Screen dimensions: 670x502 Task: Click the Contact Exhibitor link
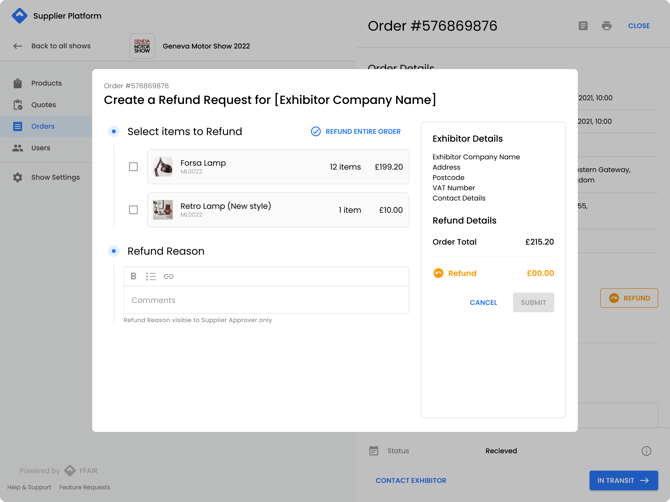point(411,481)
